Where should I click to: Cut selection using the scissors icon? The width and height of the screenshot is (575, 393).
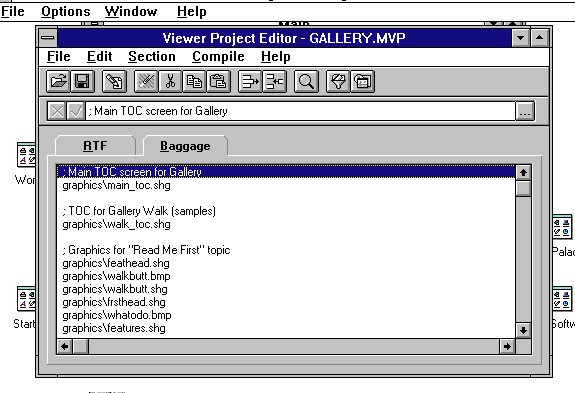[171, 81]
